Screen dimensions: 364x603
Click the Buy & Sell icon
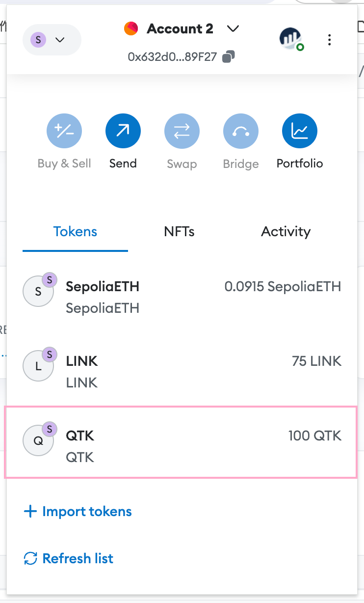point(64,131)
